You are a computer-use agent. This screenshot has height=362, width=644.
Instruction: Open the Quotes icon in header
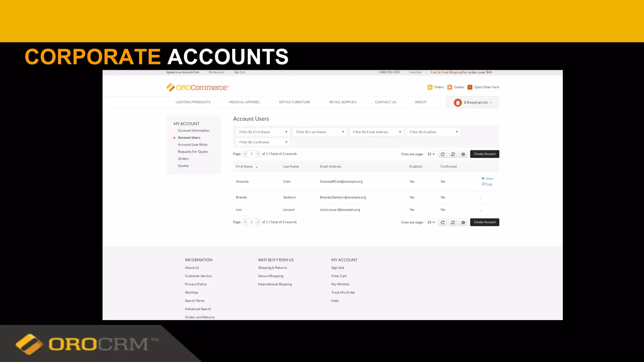(450, 87)
